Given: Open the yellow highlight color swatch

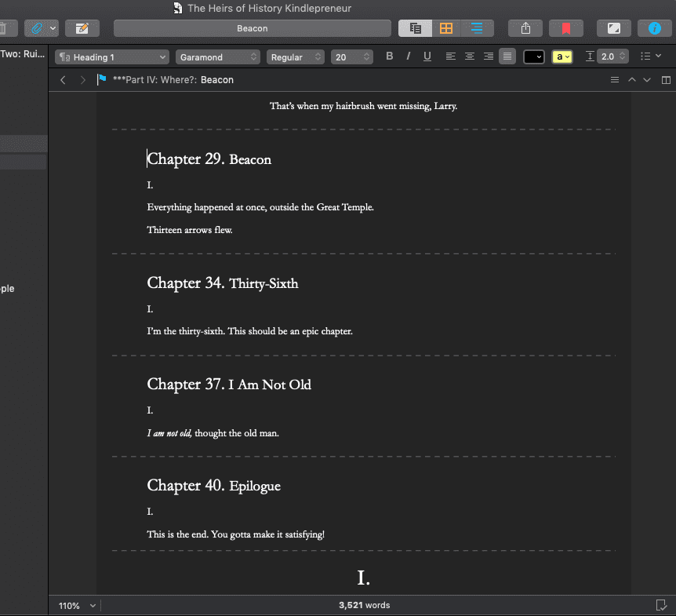Looking at the screenshot, I should point(562,57).
